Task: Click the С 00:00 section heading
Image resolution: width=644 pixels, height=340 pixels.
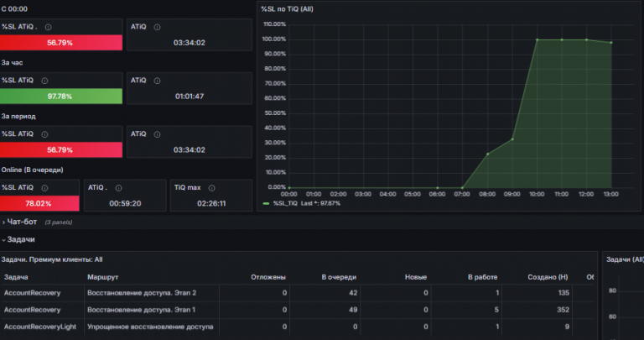Action: pos(14,9)
